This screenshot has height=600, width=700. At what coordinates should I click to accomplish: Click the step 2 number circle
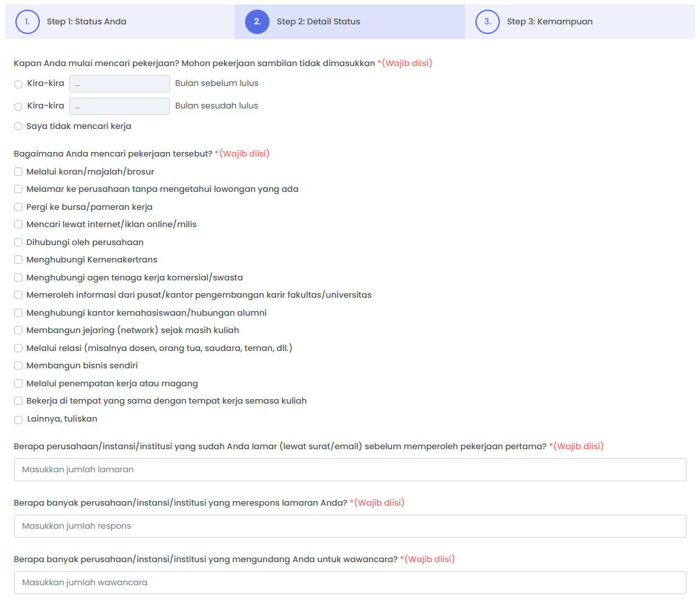click(x=257, y=22)
